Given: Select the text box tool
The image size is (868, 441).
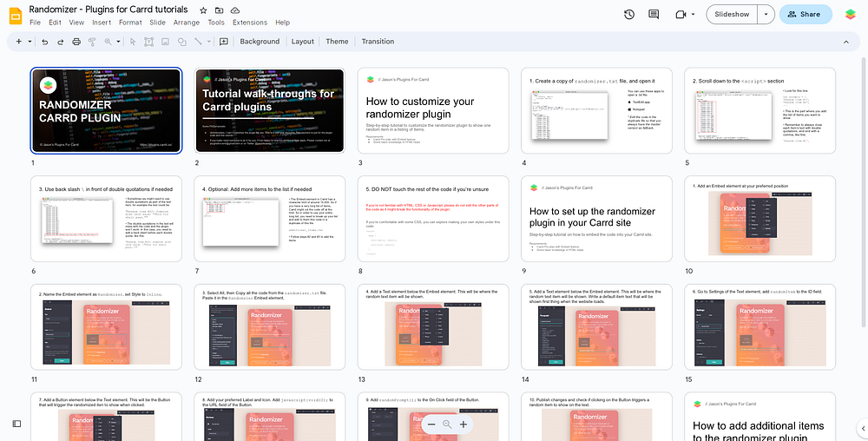Looking at the screenshot, I should [x=149, y=42].
